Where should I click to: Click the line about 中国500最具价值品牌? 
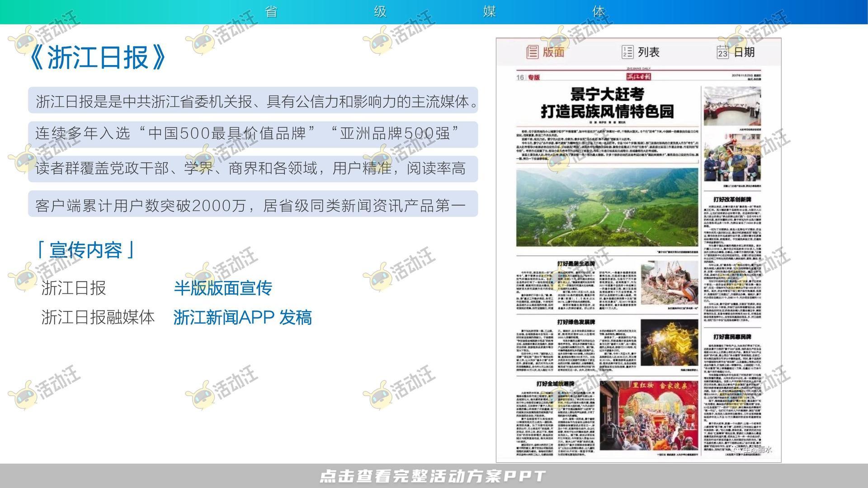pyautogui.click(x=253, y=134)
